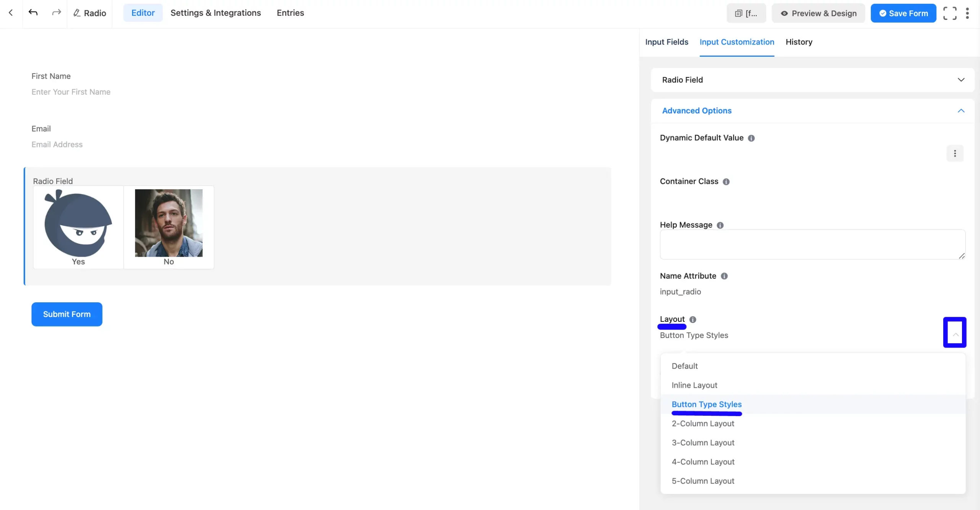Click the Help Message text area
Screen dimensions: 980x510
[812, 244]
